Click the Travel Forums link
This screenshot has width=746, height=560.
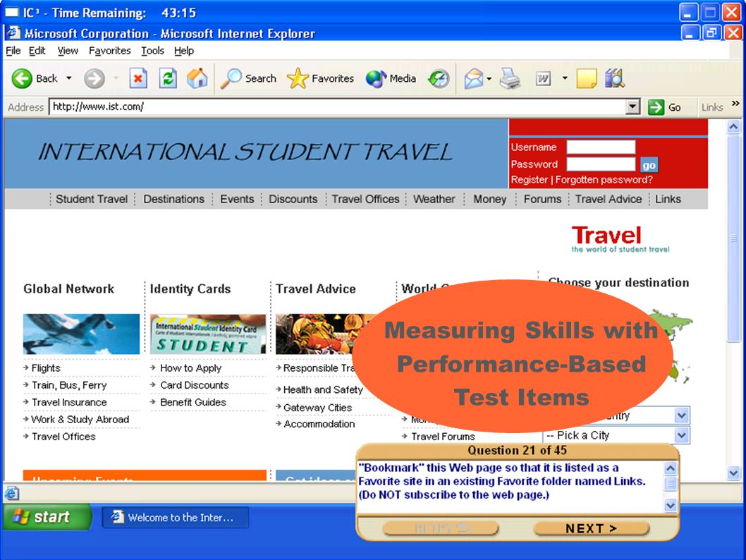pos(443,437)
